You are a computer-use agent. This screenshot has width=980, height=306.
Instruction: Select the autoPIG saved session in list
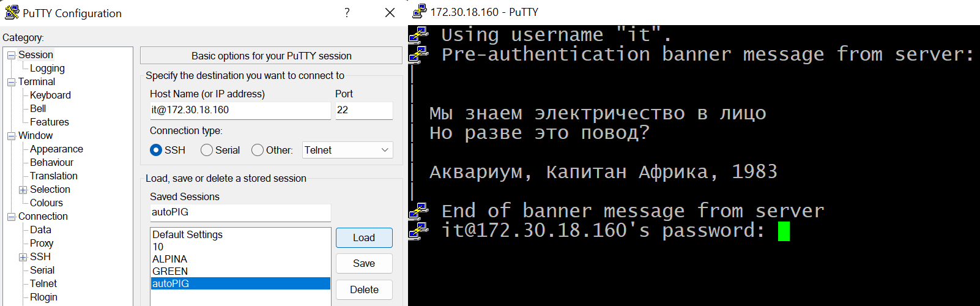(x=240, y=283)
